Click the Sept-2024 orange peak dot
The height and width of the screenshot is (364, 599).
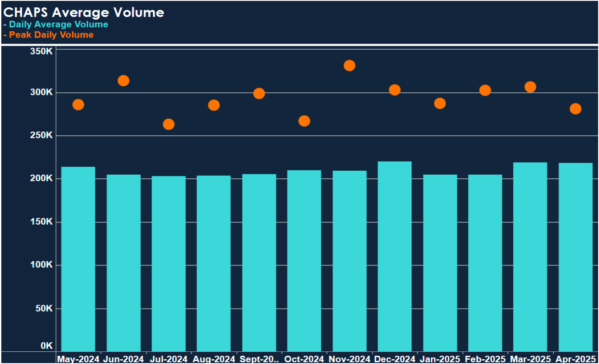(259, 94)
